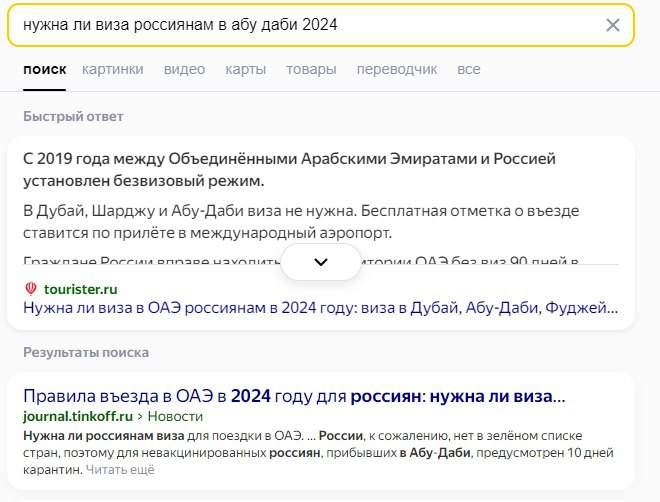Image resolution: width=660 pixels, height=502 pixels.
Task: Expand the quick answer with the chevron
Action: [x=321, y=262]
